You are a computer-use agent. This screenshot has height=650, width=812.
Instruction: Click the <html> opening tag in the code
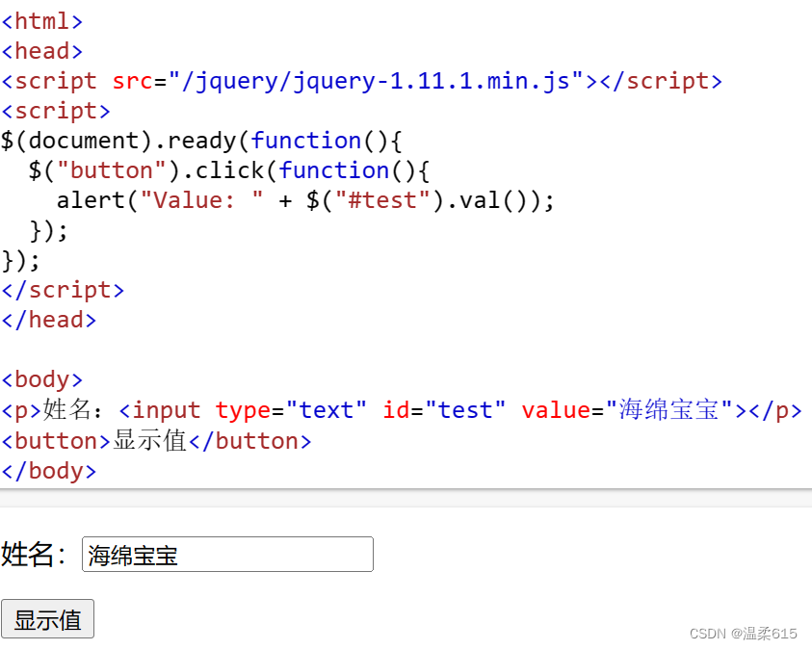coord(41,20)
